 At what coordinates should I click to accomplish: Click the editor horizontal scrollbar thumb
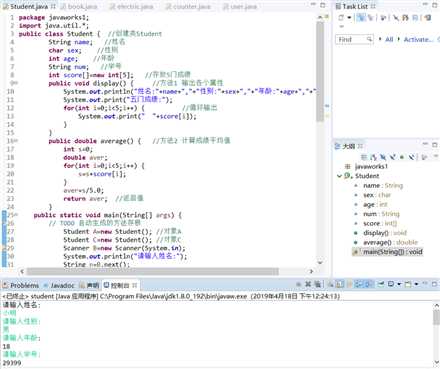pyautogui.click(x=153, y=271)
